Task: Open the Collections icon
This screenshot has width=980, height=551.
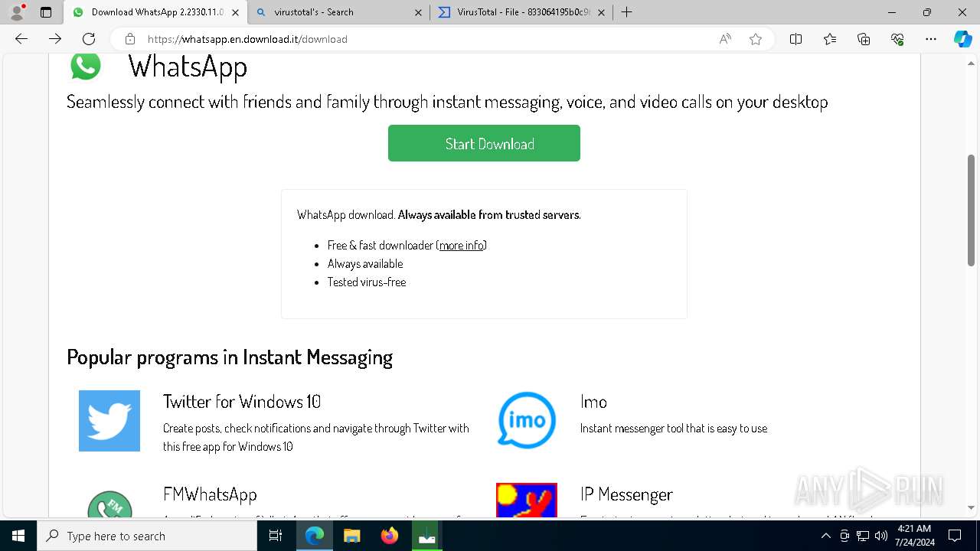Action: coord(864,39)
